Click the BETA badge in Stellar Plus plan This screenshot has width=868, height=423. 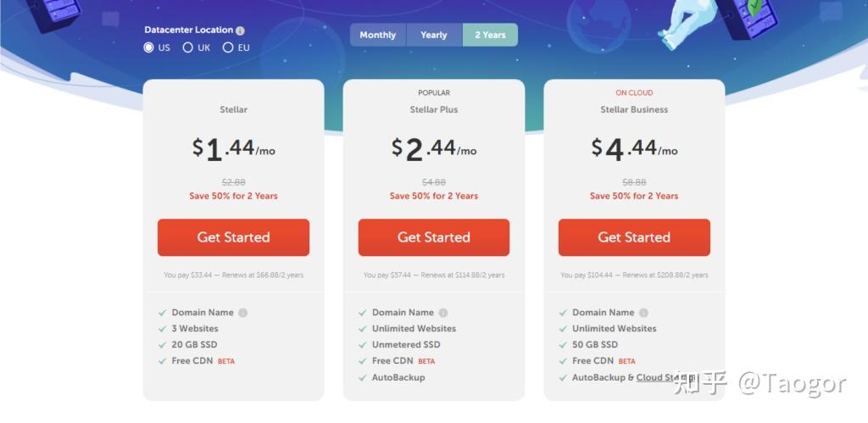click(x=426, y=361)
